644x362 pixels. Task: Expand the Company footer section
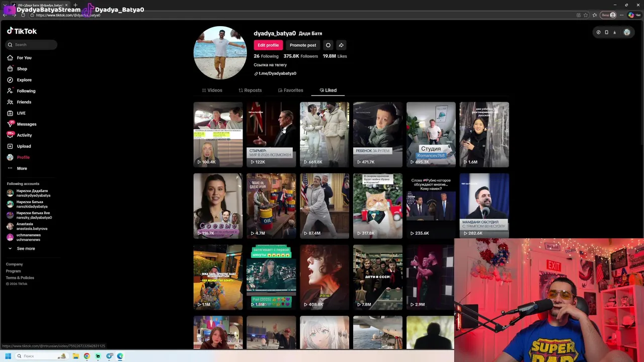(15, 264)
